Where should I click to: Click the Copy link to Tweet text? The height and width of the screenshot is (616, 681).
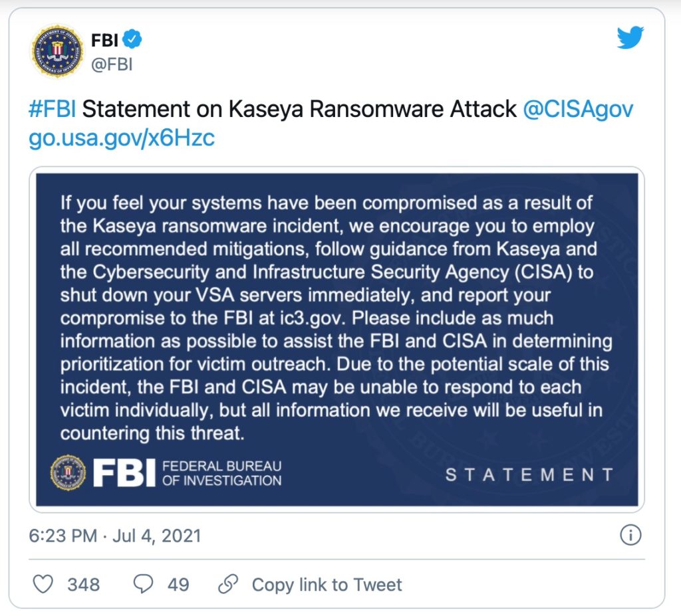(327, 585)
